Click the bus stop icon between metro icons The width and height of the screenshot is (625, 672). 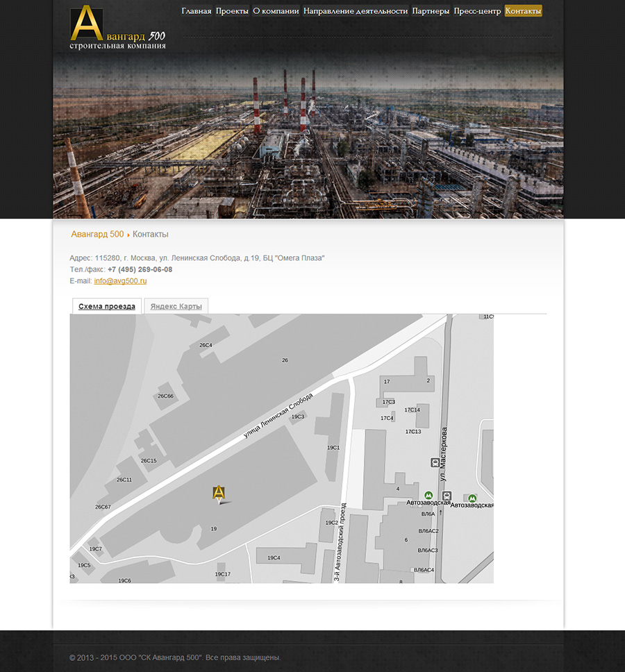pyautogui.click(x=447, y=496)
